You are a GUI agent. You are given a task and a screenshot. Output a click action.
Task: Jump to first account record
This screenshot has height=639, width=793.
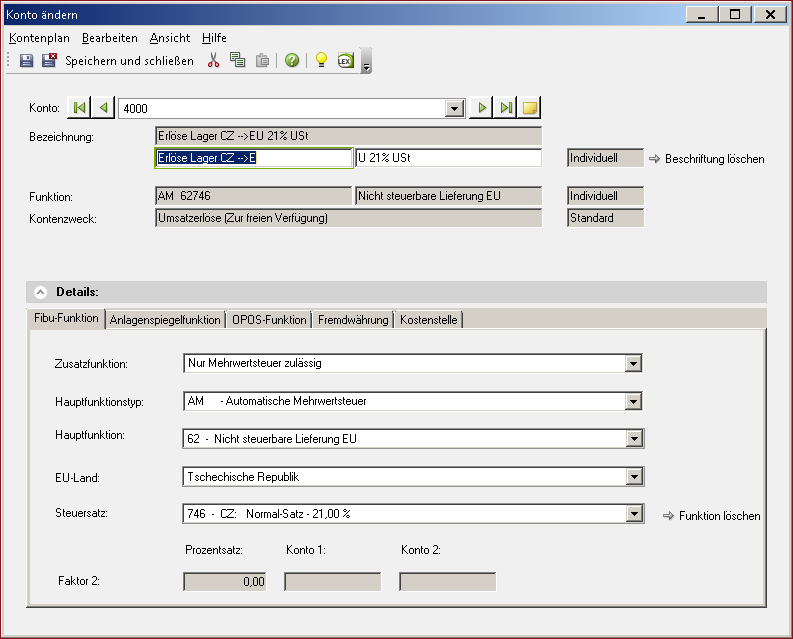79,107
